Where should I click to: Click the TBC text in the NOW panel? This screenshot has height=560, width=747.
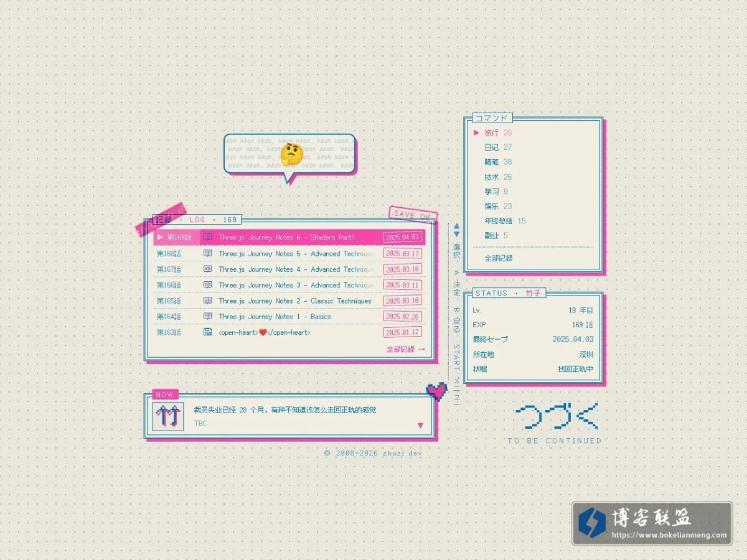click(x=200, y=424)
